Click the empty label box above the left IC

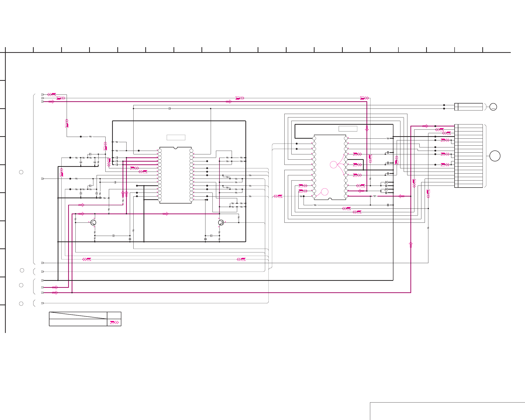tap(176, 137)
